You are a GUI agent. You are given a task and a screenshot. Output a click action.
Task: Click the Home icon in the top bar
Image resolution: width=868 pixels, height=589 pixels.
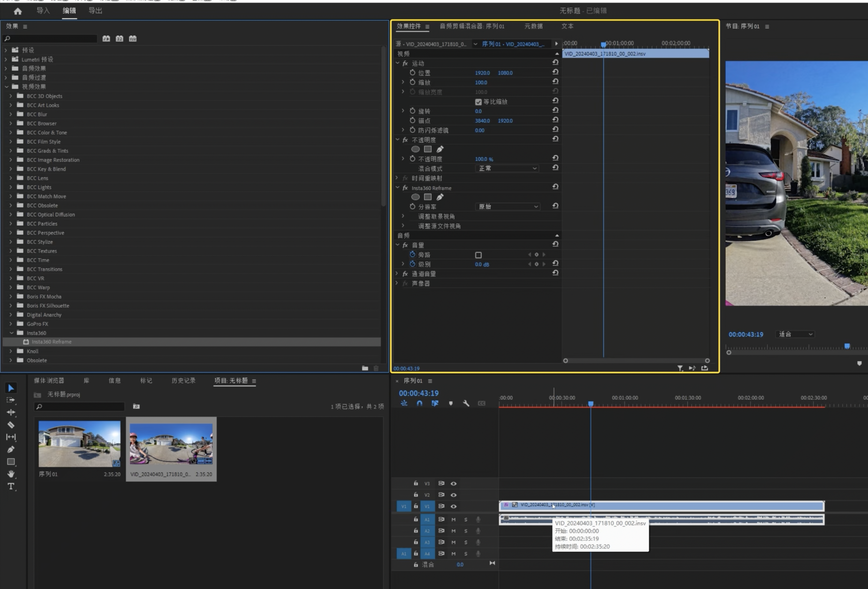point(18,11)
